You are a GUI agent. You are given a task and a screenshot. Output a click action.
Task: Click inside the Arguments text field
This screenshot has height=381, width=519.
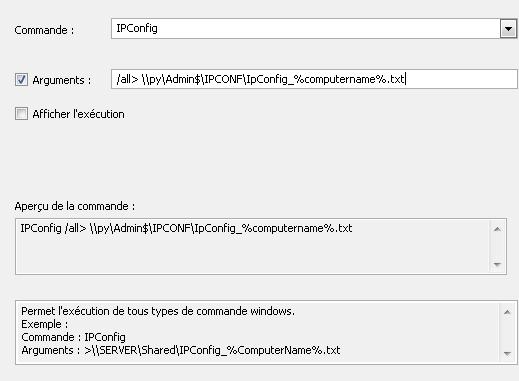314,79
